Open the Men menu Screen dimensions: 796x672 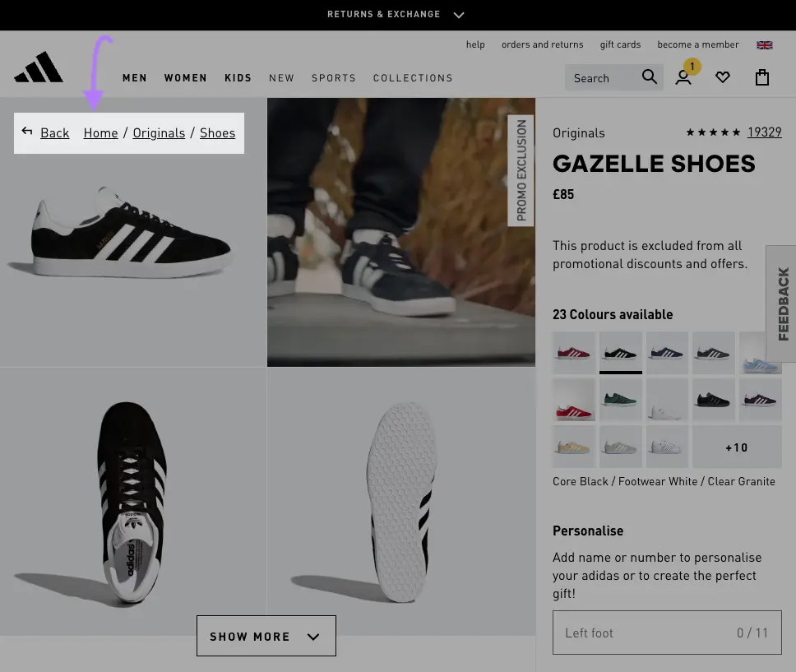[135, 77]
